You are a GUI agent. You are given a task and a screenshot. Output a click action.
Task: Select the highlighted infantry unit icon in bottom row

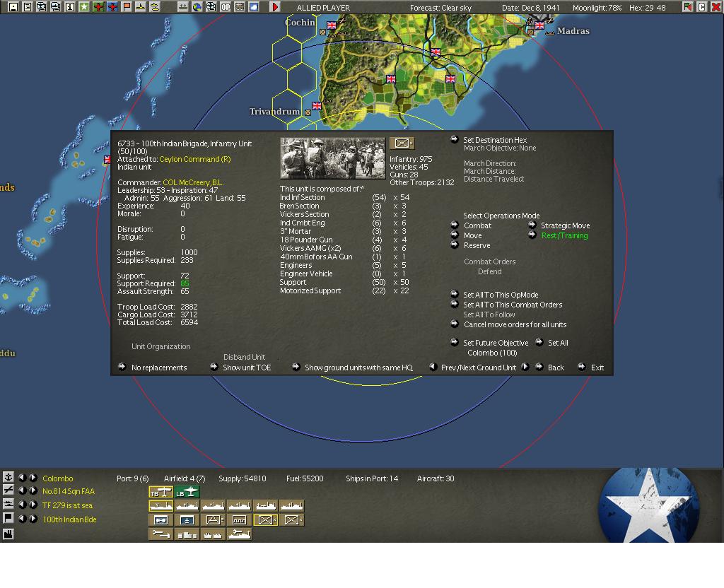click(x=266, y=520)
